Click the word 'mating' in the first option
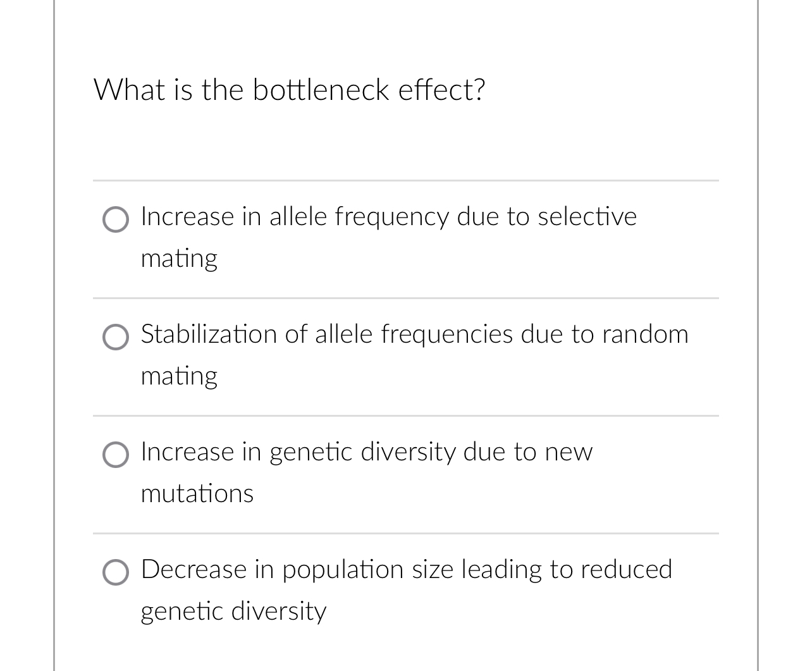 (179, 258)
